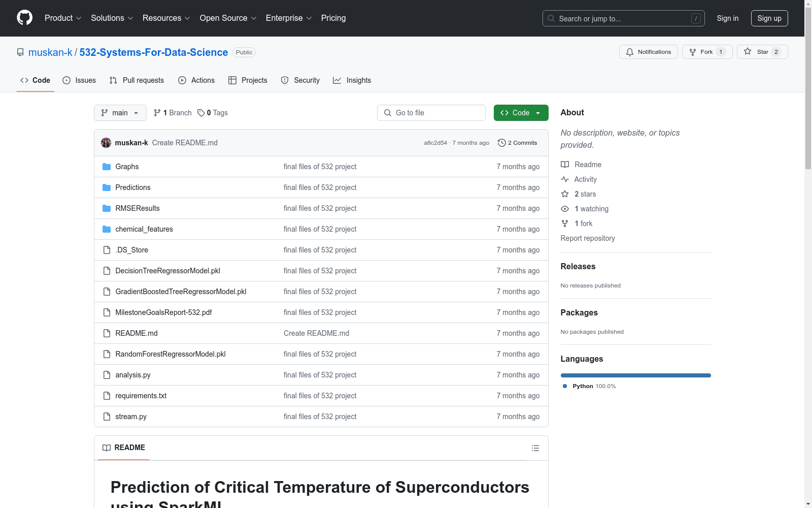Click the Go to file input
Screen dimensions: 812x508
click(431, 113)
